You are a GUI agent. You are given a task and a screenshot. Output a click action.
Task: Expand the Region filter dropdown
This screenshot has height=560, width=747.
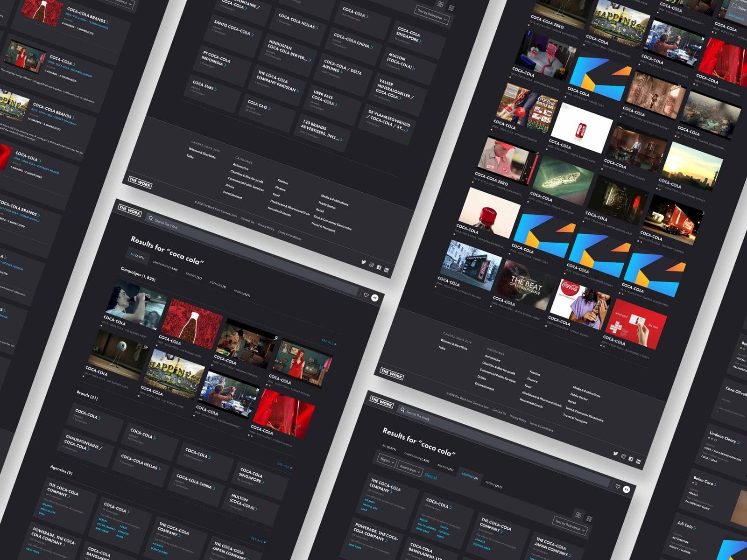[387, 461]
